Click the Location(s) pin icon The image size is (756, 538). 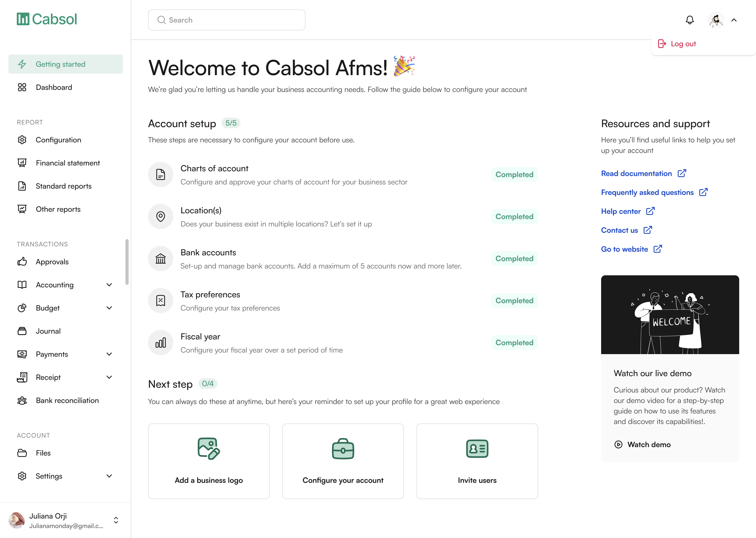pos(161,217)
